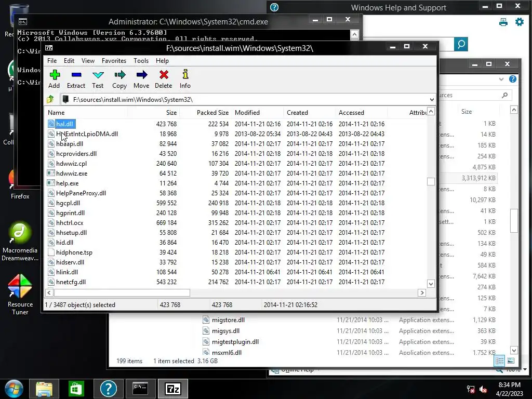Open File Explorer from the taskbar
The image size is (532, 399).
[x=44, y=389]
